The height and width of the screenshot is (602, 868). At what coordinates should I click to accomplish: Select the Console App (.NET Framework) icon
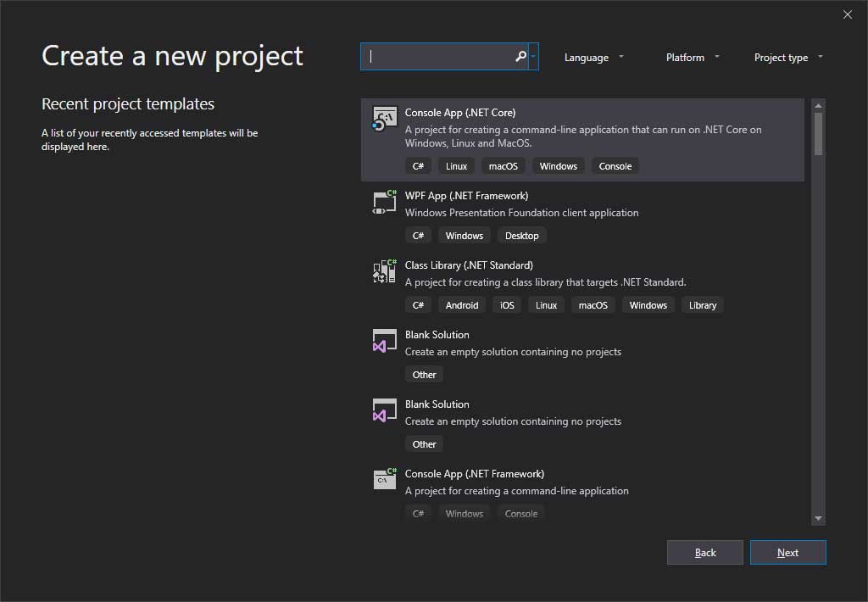coord(383,480)
